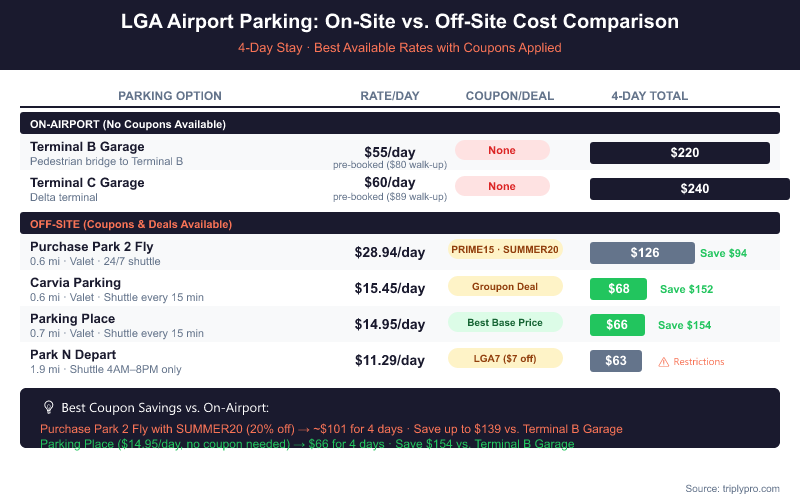Click the 4-DAY TOTAL column header
Image resolution: width=800 pixels, height=500 pixels.
650,96
